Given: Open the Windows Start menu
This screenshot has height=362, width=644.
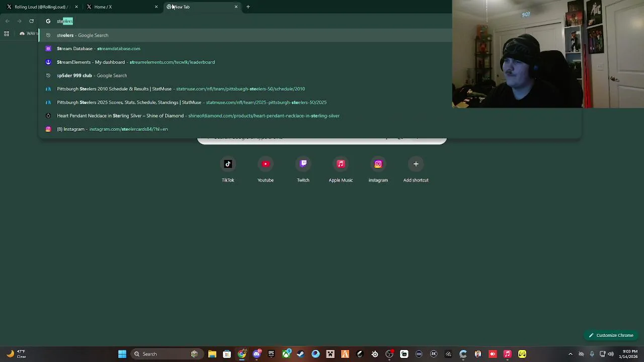Looking at the screenshot, I should pyautogui.click(x=122, y=354).
